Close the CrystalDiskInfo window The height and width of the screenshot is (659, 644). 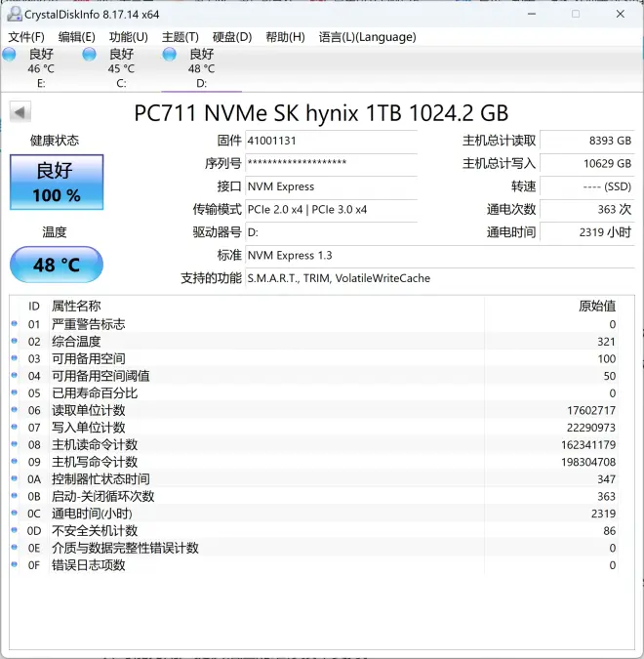coord(620,14)
